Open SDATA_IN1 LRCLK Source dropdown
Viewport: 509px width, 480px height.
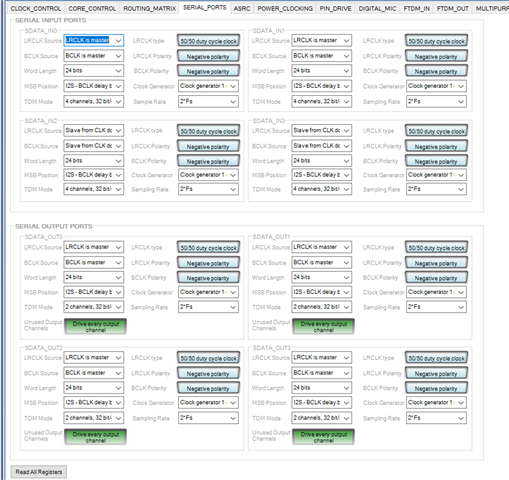322,40
